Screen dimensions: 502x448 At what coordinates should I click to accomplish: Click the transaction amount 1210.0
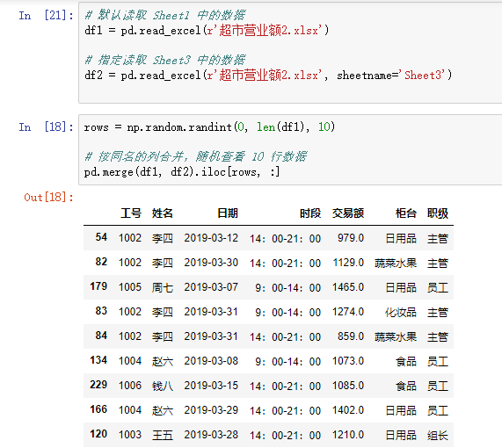point(348,435)
